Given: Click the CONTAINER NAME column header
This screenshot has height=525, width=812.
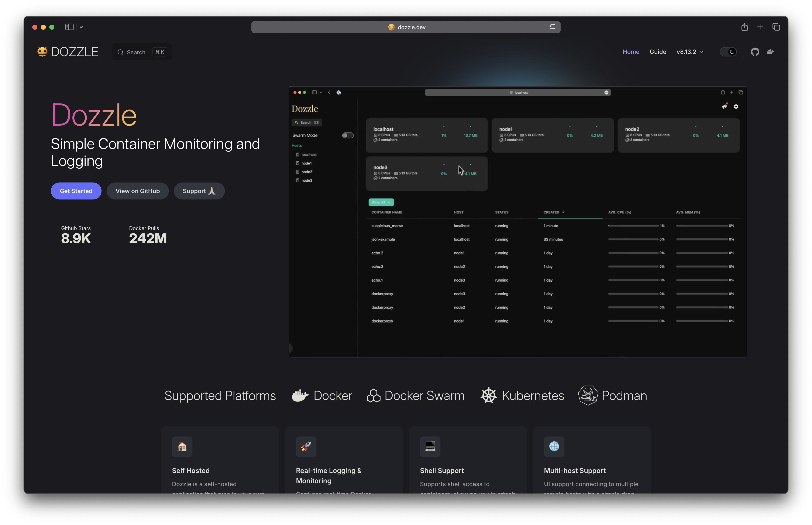Looking at the screenshot, I should point(386,212).
